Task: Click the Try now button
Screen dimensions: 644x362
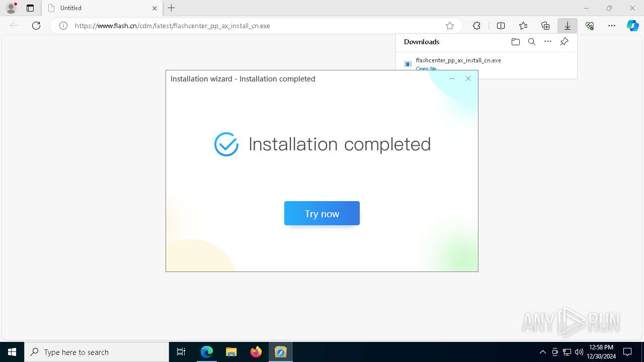Action: point(322,213)
